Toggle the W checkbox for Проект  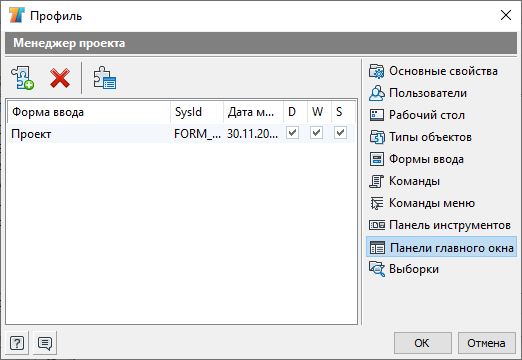pos(316,133)
